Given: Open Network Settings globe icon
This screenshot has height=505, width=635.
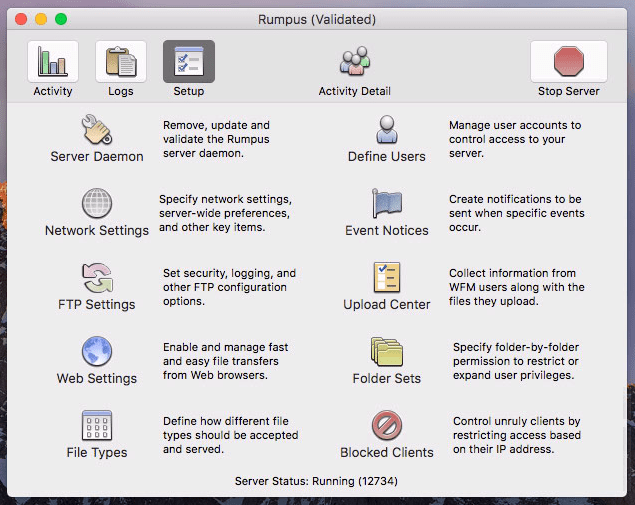Looking at the screenshot, I should click(97, 203).
